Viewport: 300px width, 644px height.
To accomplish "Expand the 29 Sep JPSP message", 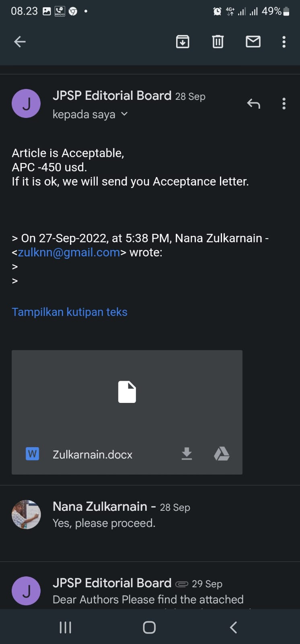I will [x=161, y=591].
